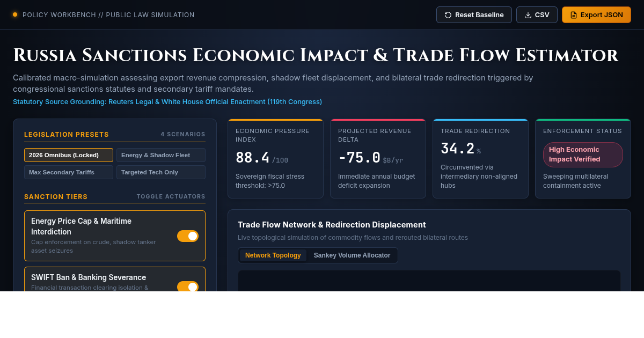The width and height of the screenshot is (644, 338).
Task: Click the Russia Sanctions Economic Impact page title
Action: [x=316, y=55]
